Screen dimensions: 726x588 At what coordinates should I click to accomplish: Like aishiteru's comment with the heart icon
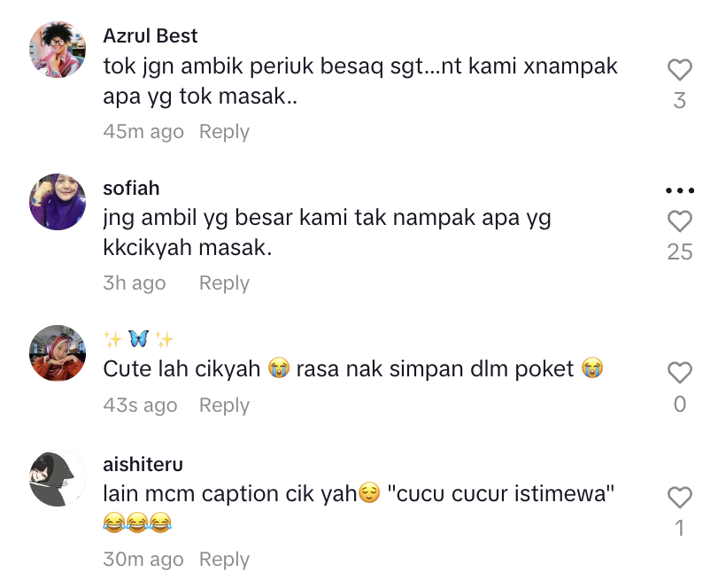tap(679, 498)
